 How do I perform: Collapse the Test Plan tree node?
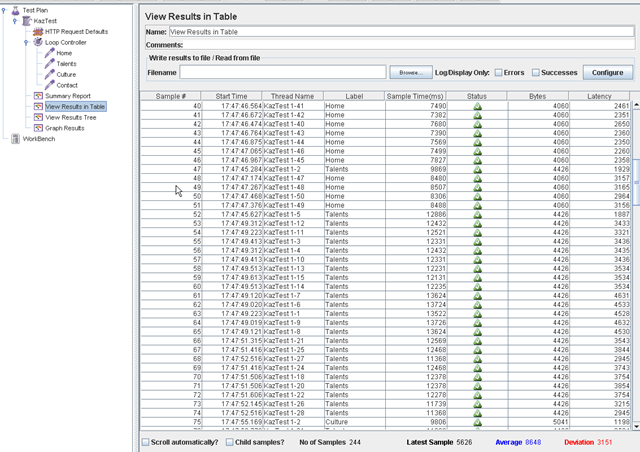(4, 10)
